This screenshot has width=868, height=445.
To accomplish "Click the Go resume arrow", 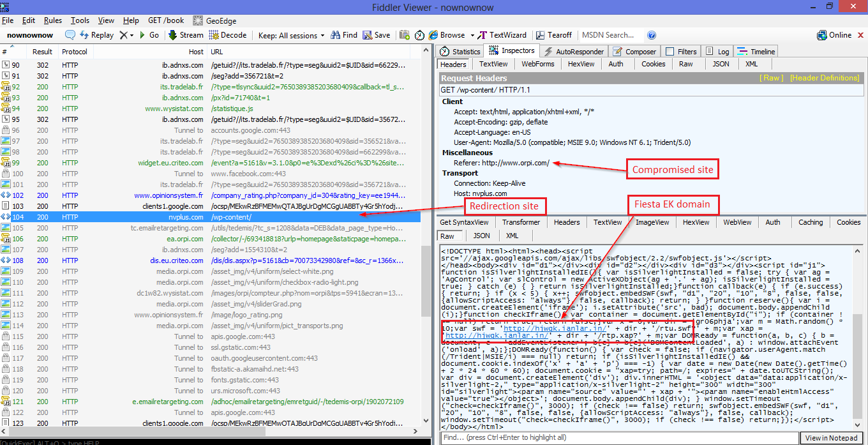I will tap(149, 35).
